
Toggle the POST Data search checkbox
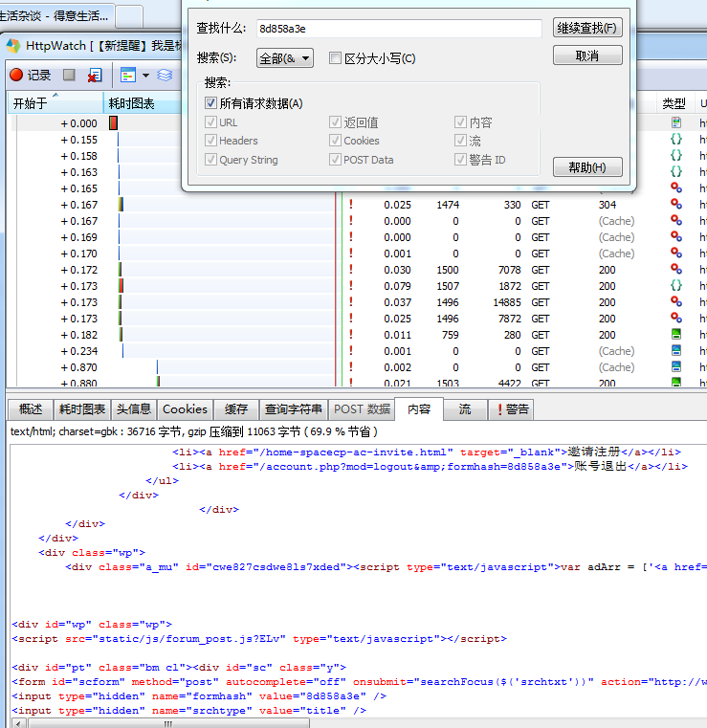335,160
